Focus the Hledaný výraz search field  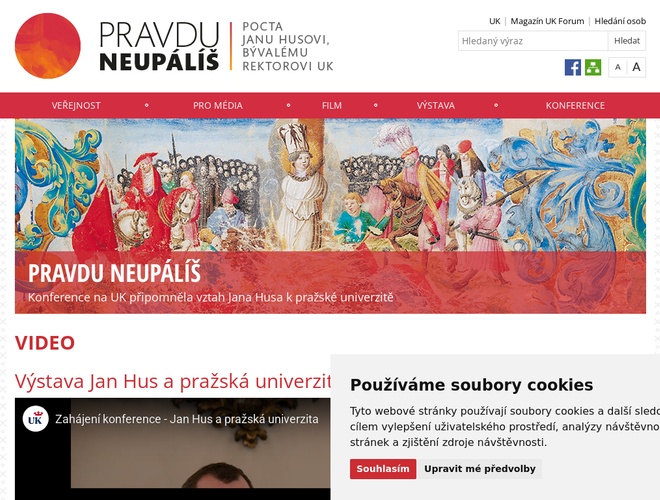click(533, 41)
